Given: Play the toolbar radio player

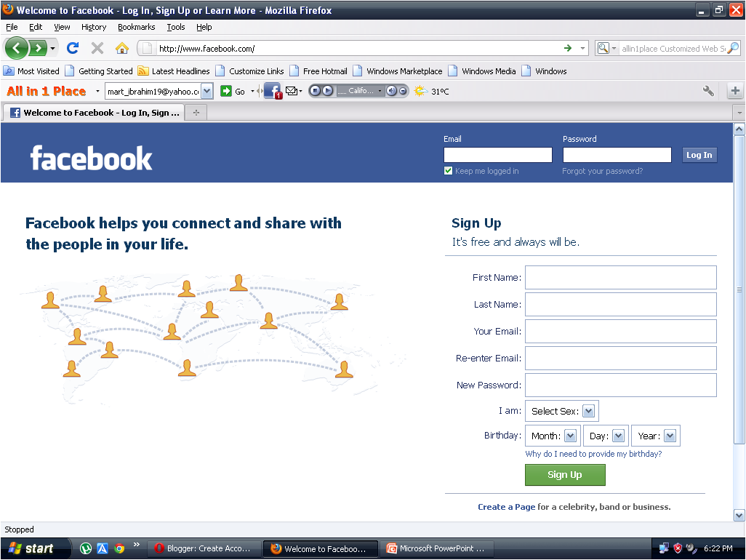Looking at the screenshot, I should point(327,90).
